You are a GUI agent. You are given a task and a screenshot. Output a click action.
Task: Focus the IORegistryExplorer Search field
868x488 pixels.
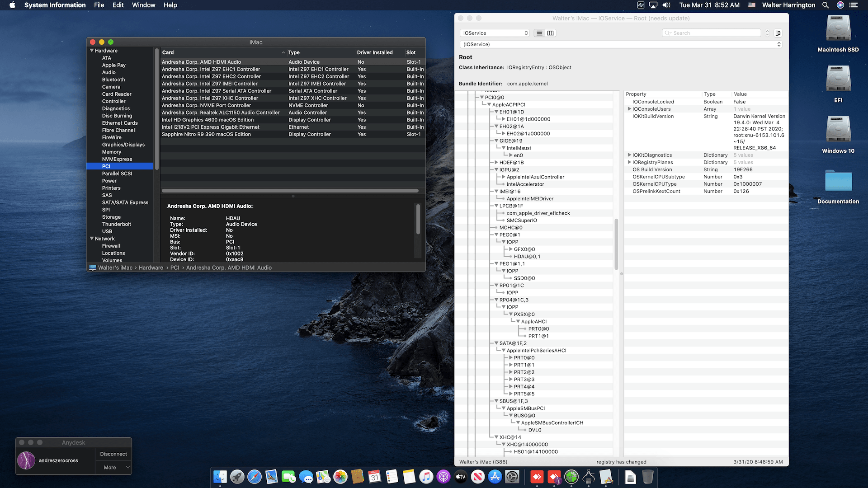pyautogui.click(x=712, y=33)
